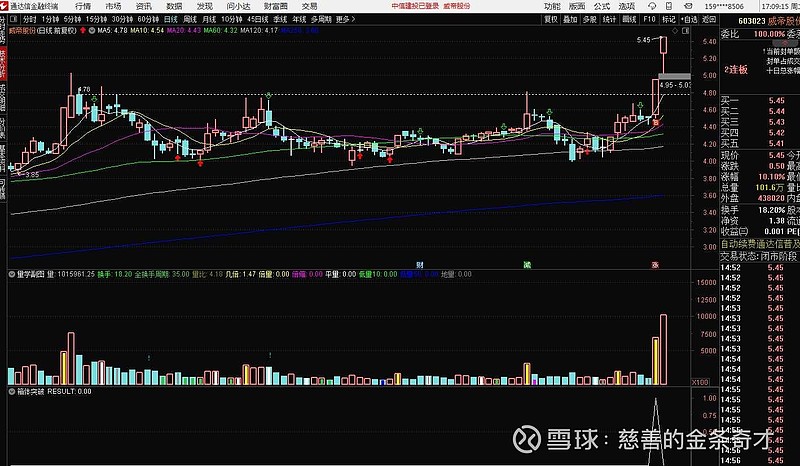Switch to 分时 chart period
The height and width of the screenshot is (466, 800).
coord(30,19)
